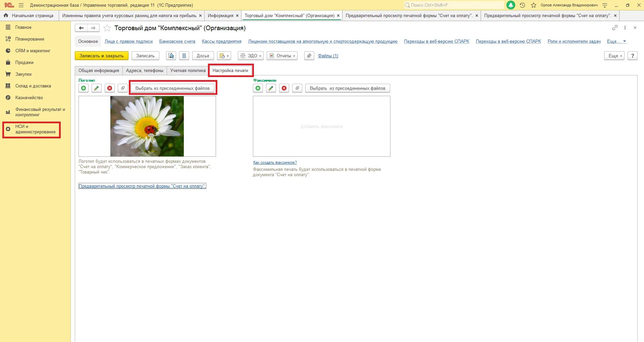
Task: Select the Настройка печати tab
Action: [x=230, y=71]
